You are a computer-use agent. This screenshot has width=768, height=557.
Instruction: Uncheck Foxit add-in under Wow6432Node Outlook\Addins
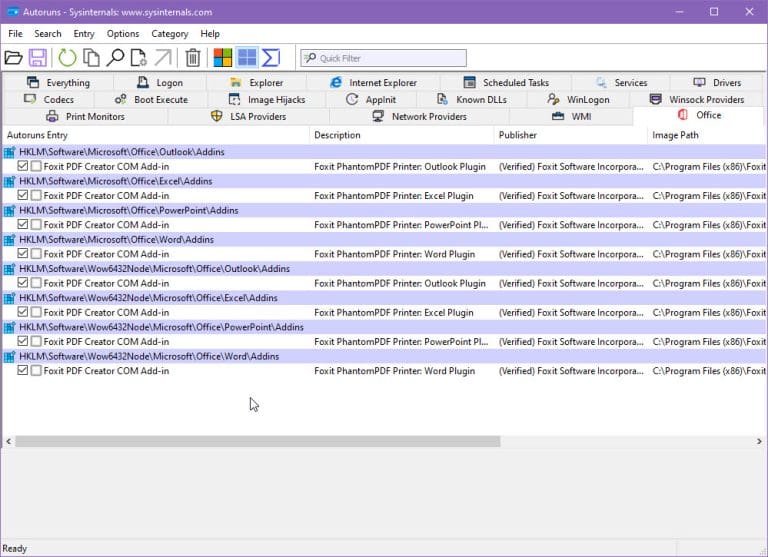point(23,283)
